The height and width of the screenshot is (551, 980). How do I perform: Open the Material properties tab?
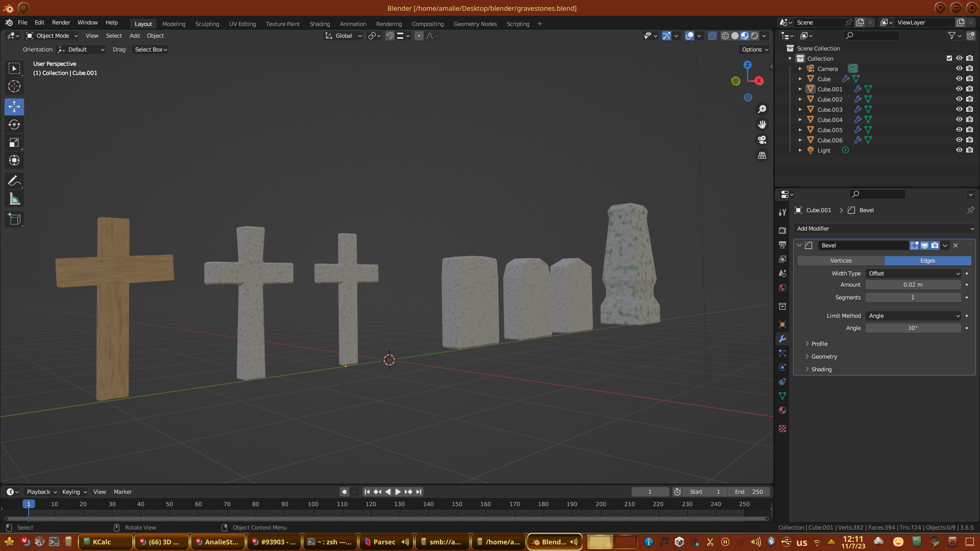coord(782,411)
